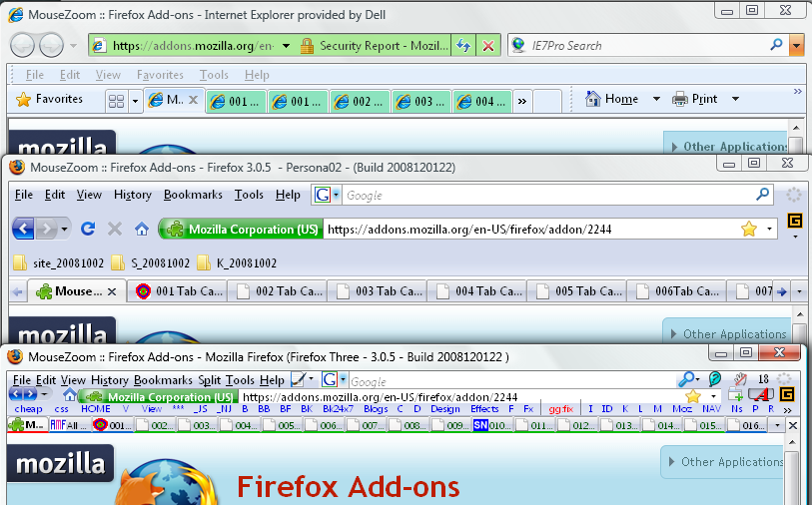Open the site_20081002 bookmarks folder
This screenshot has height=505, width=812.
tap(58, 262)
